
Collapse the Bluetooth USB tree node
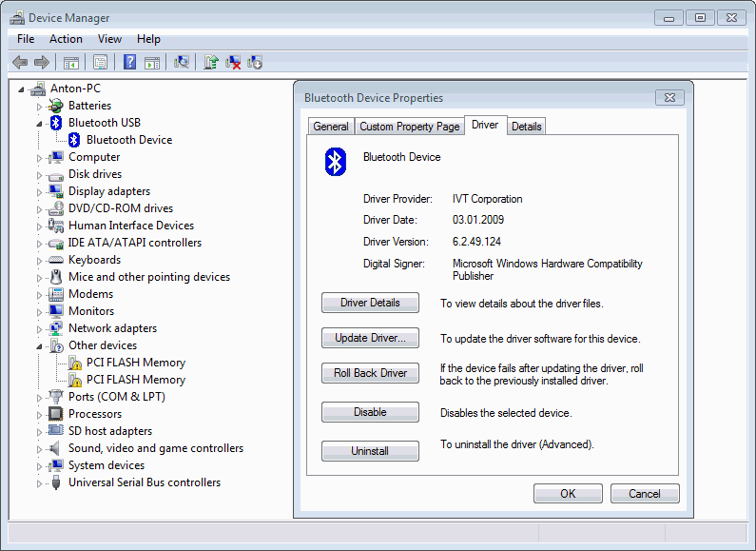click(x=40, y=124)
